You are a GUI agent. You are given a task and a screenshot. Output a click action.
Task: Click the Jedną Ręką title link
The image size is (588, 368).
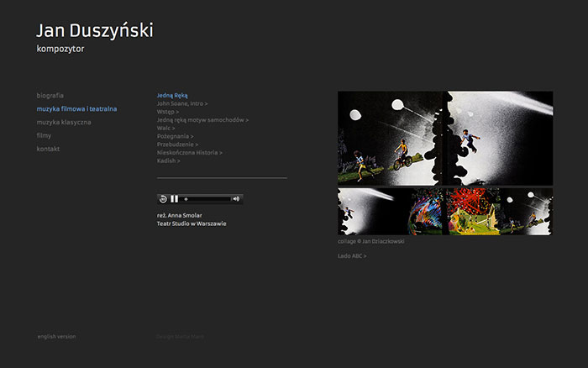172,95
